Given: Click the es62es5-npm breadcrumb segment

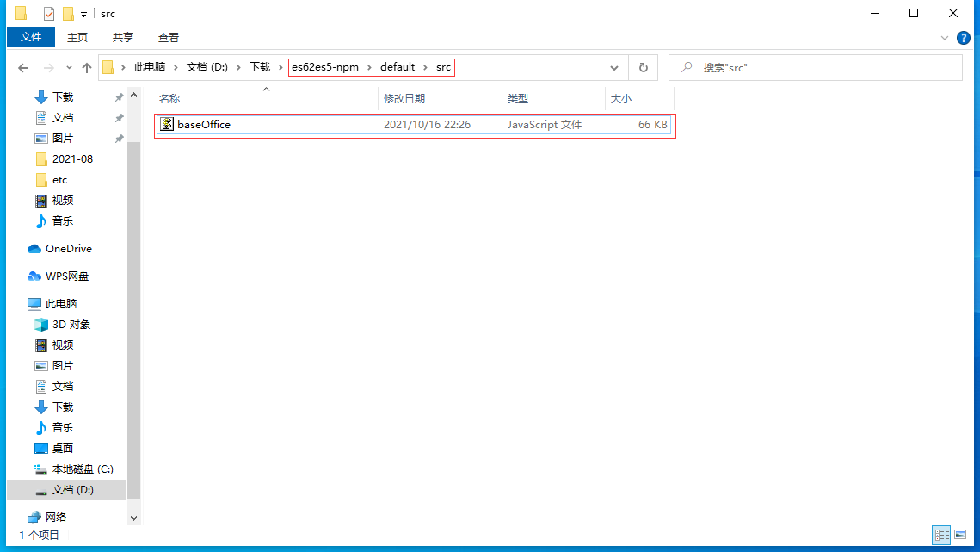Looking at the screenshot, I should pos(324,67).
